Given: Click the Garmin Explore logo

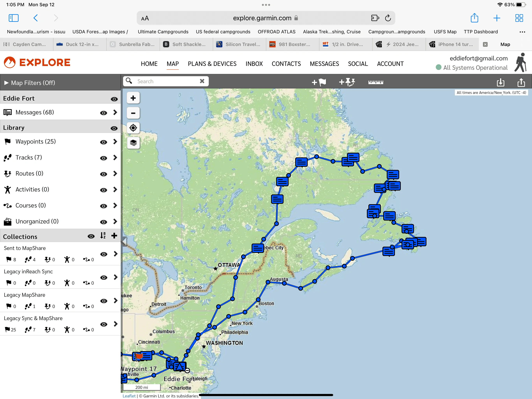Looking at the screenshot, I should point(37,62).
